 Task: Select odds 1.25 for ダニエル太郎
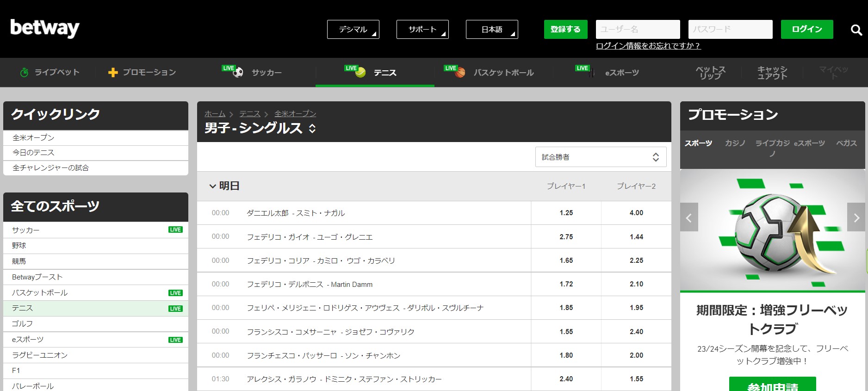pyautogui.click(x=566, y=213)
